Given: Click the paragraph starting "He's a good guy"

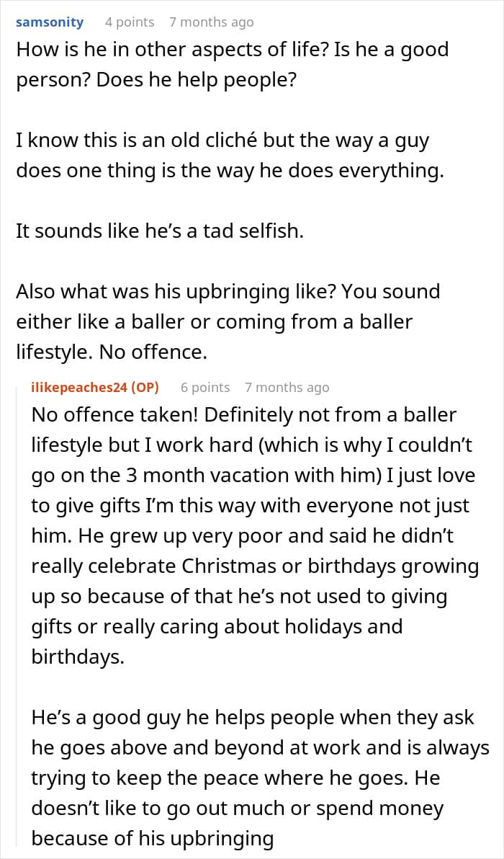Looking at the screenshot, I should point(260,778).
